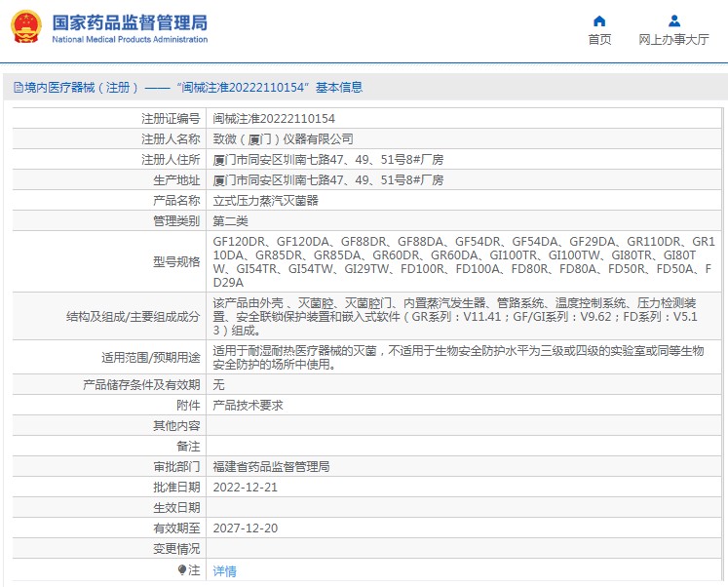Viewport: 728px width, 587px height.
Task: Click storage condition value 无
Action: pyautogui.click(x=218, y=384)
